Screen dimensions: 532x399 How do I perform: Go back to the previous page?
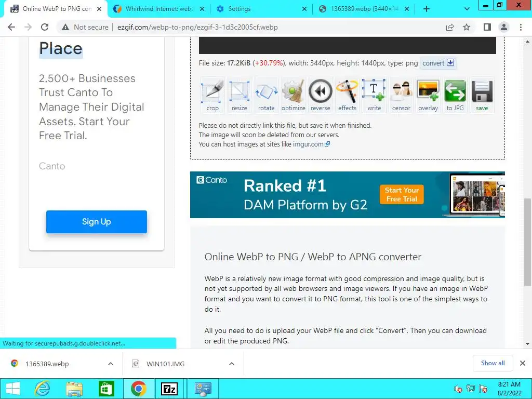11,27
